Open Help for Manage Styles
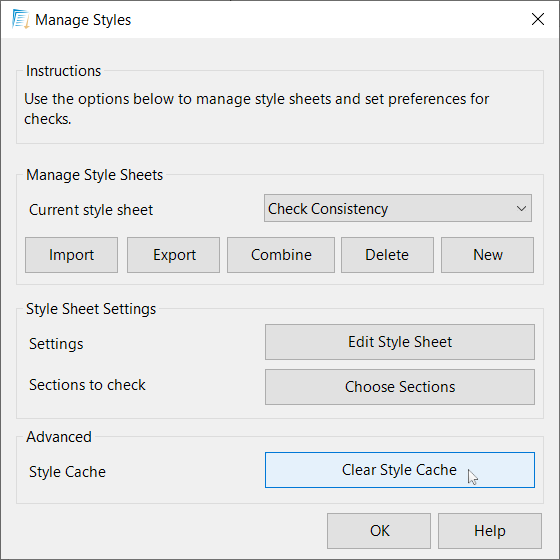The height and width of the screenshot is (560, 560). (490, 531)
